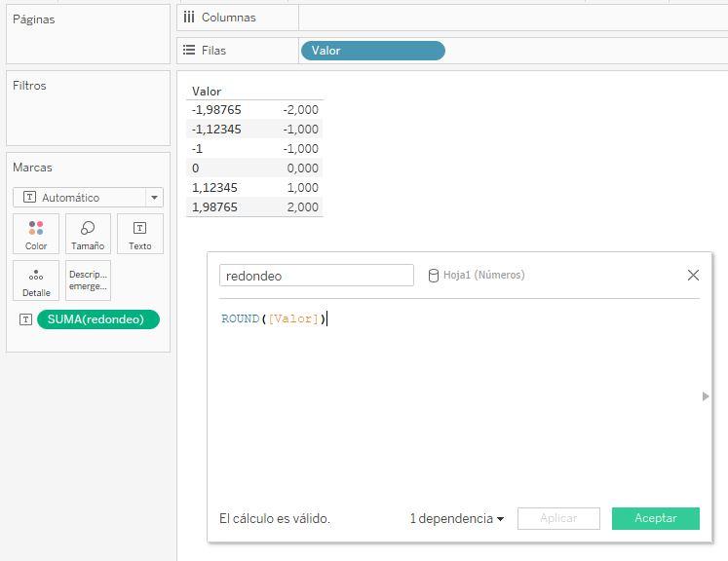
Task: Click the Detalle marks card
Action: click(36, 280)
